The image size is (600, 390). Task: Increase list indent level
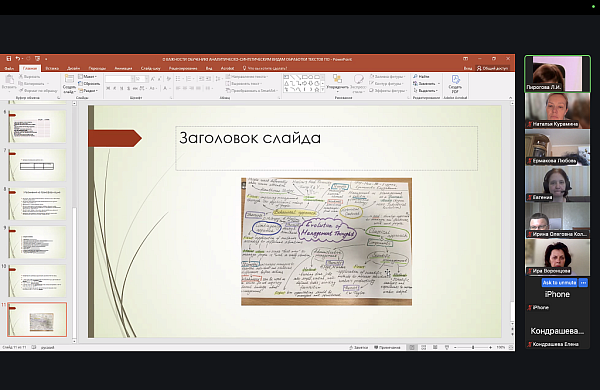tap(209, 79)
